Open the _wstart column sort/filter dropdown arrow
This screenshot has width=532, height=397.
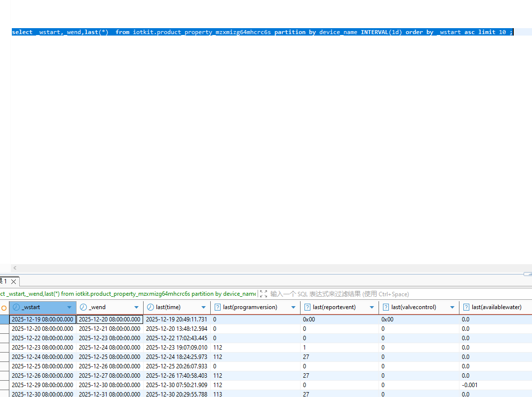point(70,307)
